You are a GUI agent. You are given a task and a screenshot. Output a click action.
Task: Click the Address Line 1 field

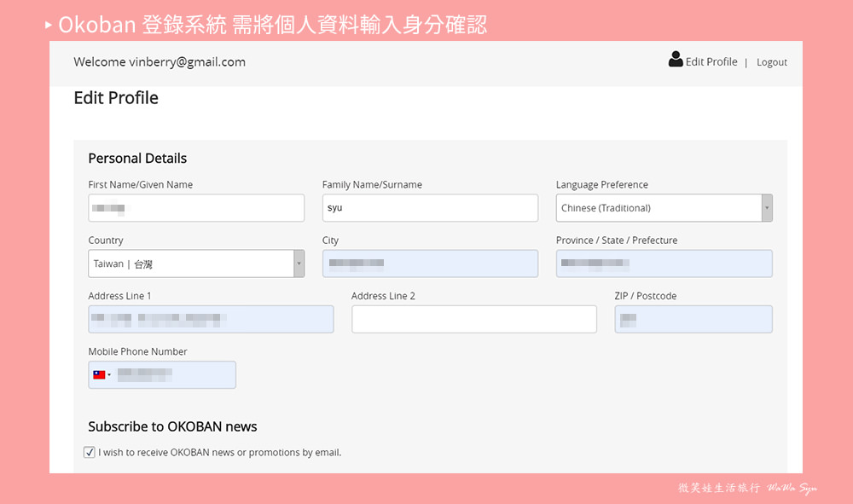(x=211, y=319)
